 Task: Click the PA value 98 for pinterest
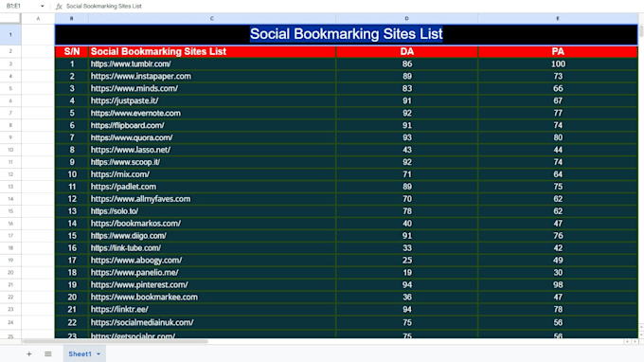tap(558, 284)
